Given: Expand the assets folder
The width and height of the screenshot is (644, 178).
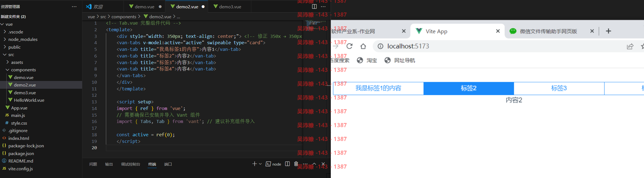Looking at the screenshot, I should click(x=7, y=62).
